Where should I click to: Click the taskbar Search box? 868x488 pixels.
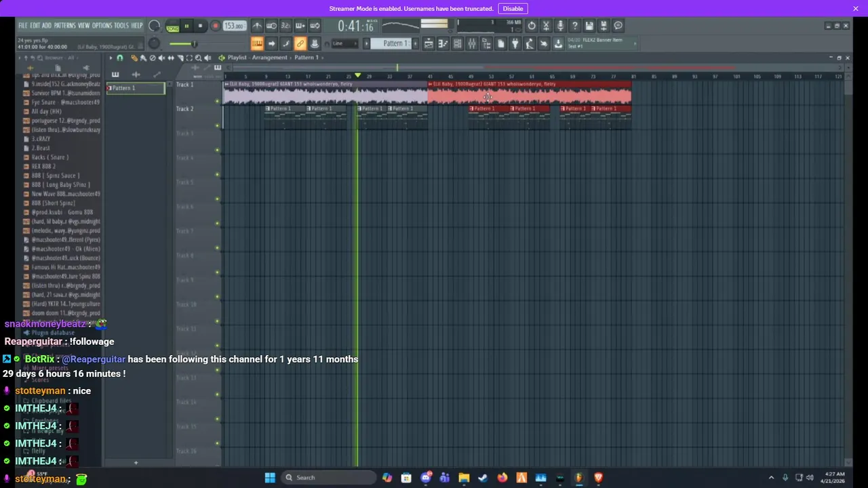tap(329, 477)
